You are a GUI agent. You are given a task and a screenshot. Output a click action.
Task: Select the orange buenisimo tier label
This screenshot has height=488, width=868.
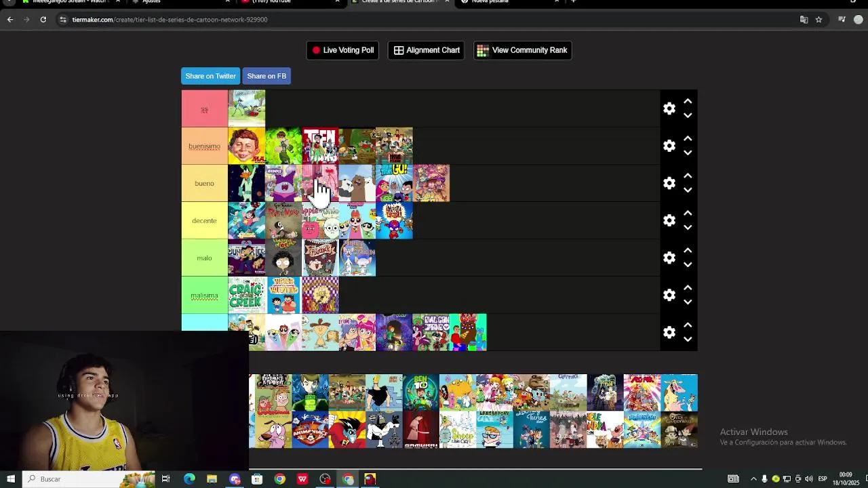204,146
